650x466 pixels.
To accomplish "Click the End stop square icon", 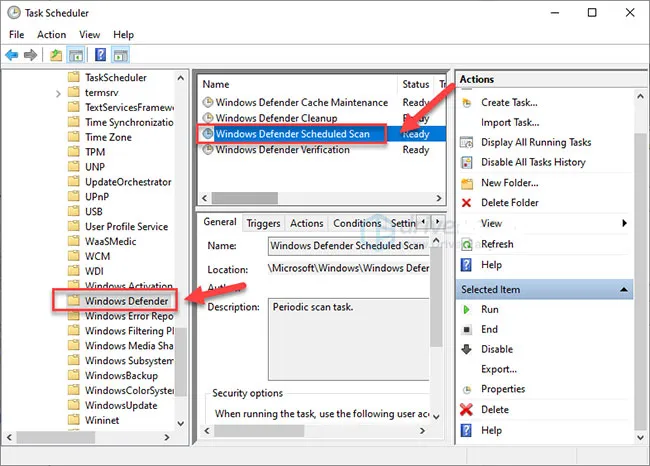I will point(466,330).
